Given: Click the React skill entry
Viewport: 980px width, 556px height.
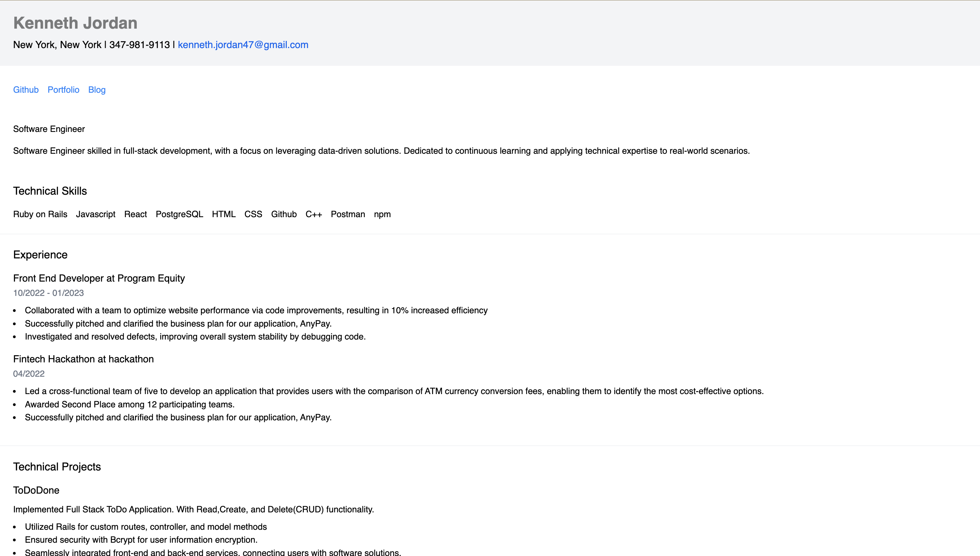Looking at the screenshot, I should click(135, 214).
